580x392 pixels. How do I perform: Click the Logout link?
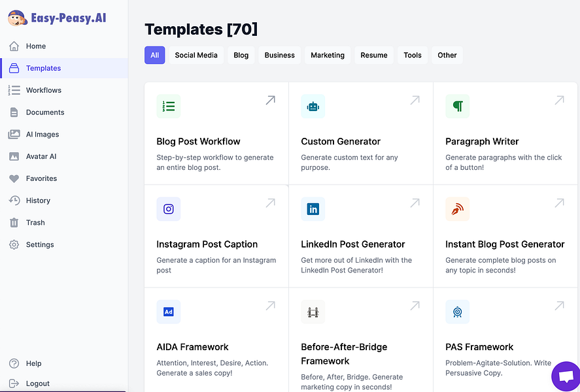coord(38,384)
